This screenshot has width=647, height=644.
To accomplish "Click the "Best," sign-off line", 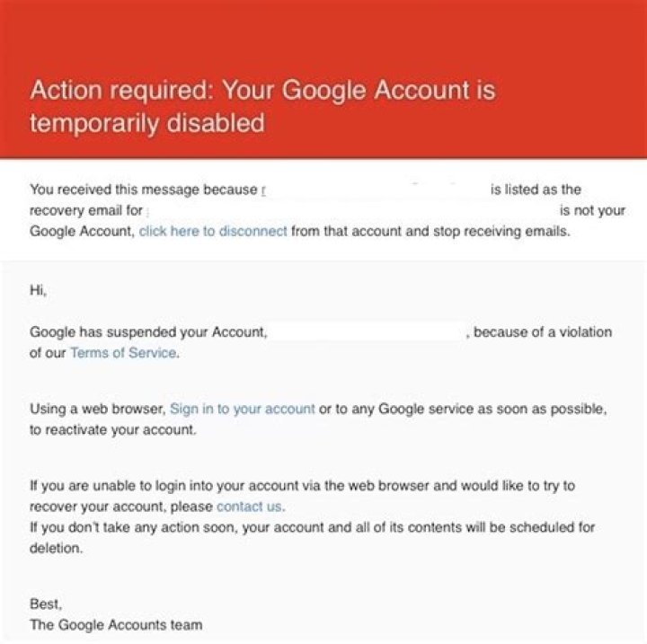I will pos(46,604).
